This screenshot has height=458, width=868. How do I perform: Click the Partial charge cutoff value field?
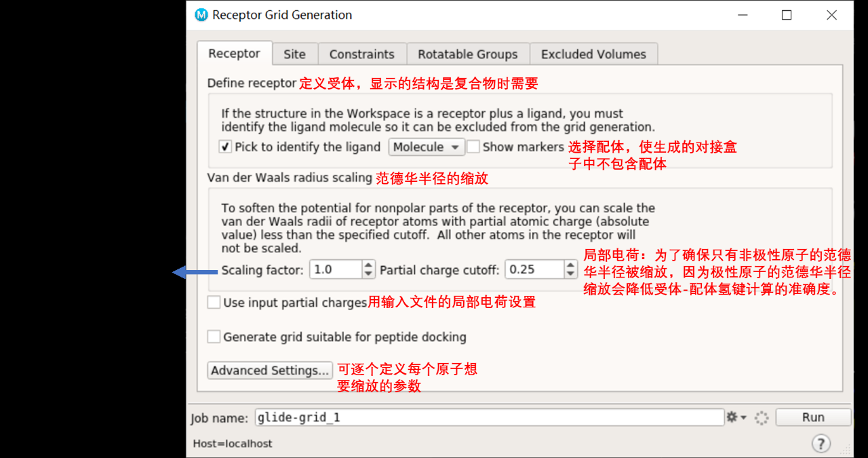point(535,269)
